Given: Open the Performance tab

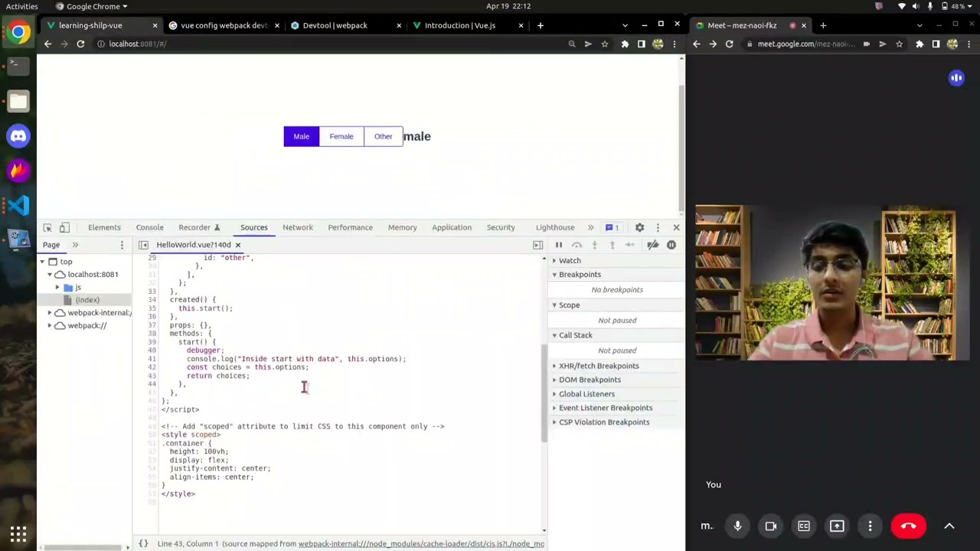Looking at the screenshot, I should tap(350, 227).
